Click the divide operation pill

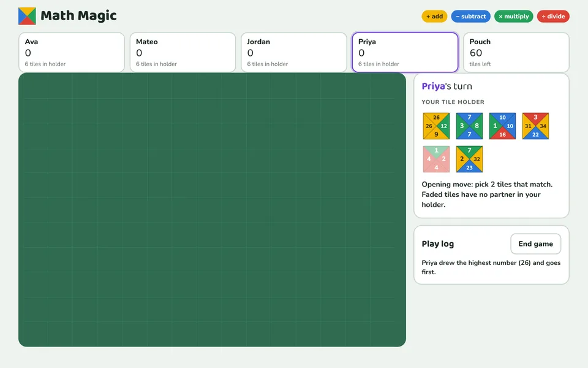pyautogui.click(x=553, y=16)
